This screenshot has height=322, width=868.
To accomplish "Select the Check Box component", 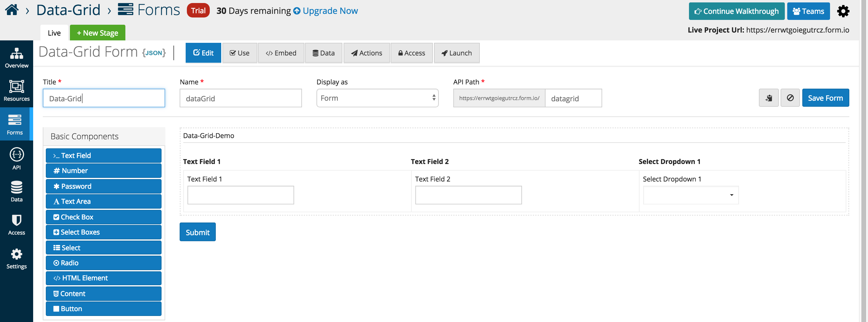I will click(x=103, y=217).
